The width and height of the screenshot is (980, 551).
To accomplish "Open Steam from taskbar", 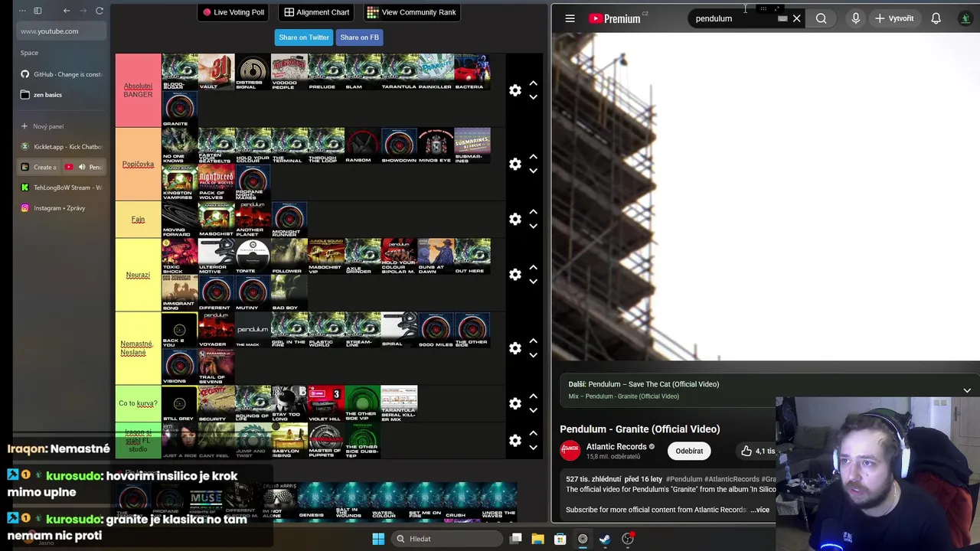I will point(605,539).
